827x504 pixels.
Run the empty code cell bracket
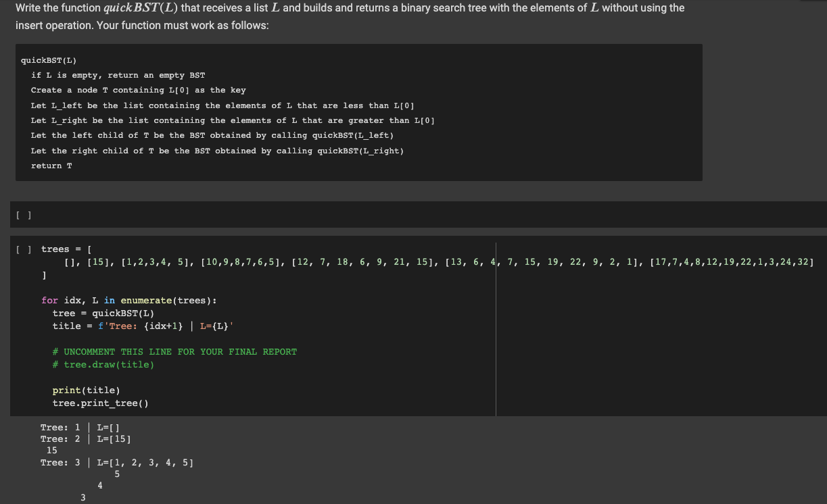24,216
